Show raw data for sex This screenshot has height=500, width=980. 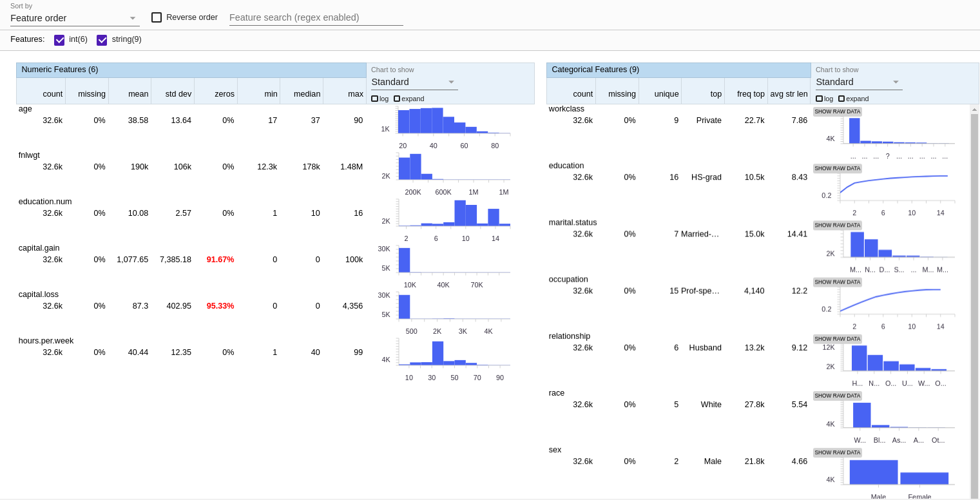coord(837,452)
